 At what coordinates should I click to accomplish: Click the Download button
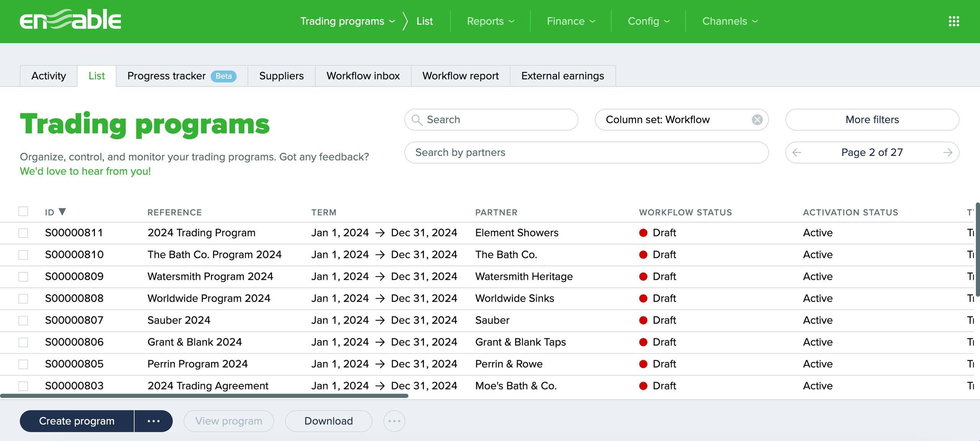(x=328, y=421)
